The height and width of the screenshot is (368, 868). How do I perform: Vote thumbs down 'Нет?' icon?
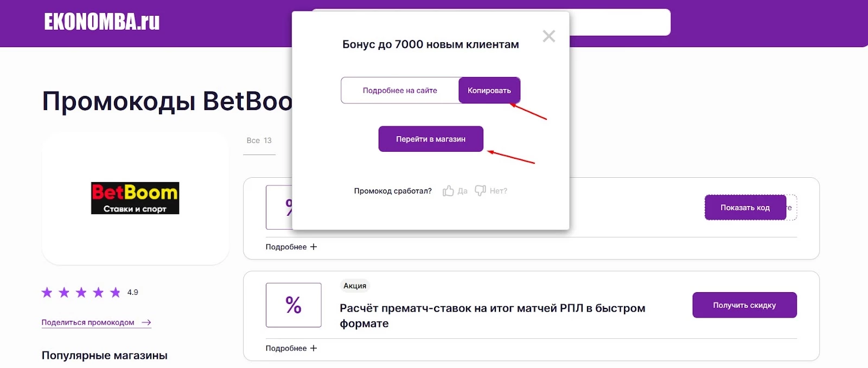pos(480,190)
